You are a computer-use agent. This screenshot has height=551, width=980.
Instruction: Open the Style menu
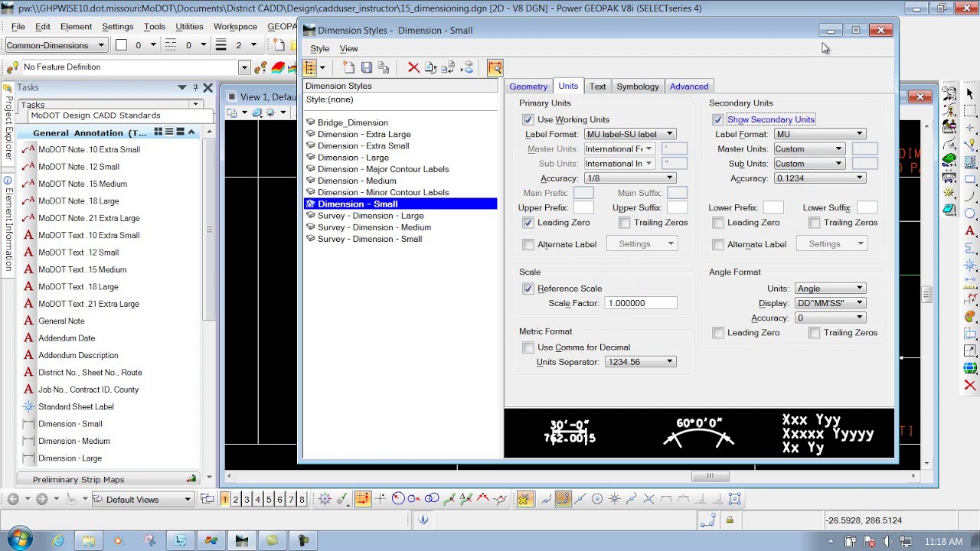320,48
